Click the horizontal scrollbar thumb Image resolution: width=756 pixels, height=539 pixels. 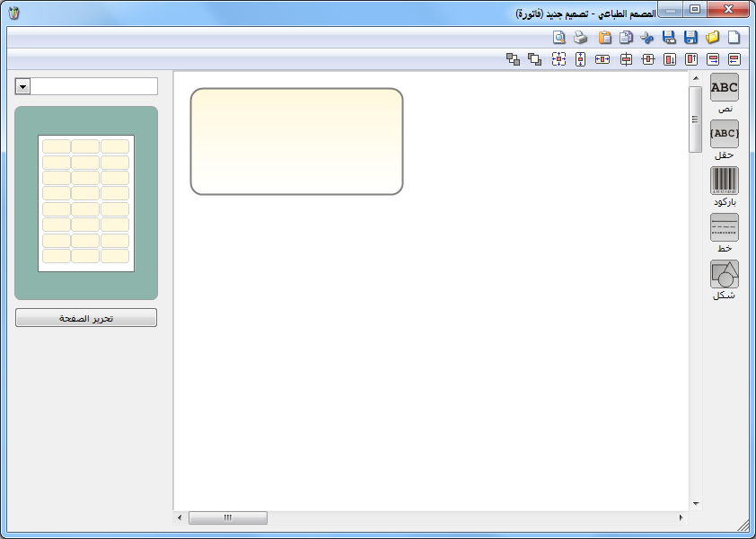[227, 517]
